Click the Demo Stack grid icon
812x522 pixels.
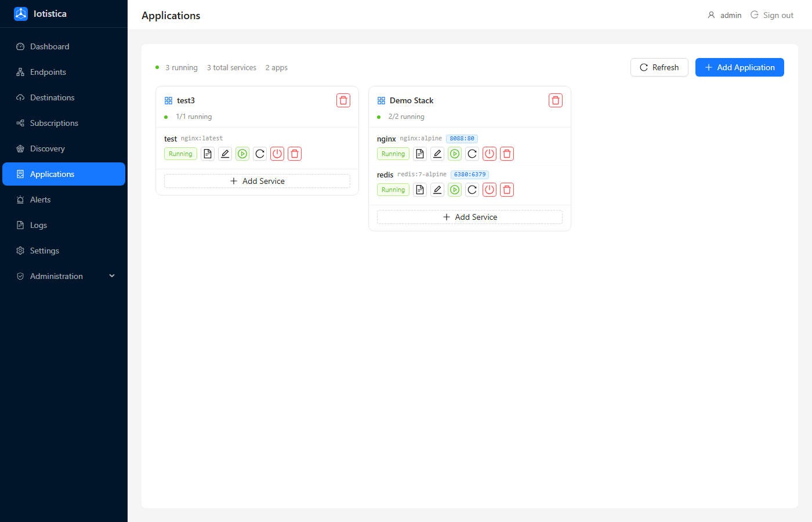coord(381,100)
